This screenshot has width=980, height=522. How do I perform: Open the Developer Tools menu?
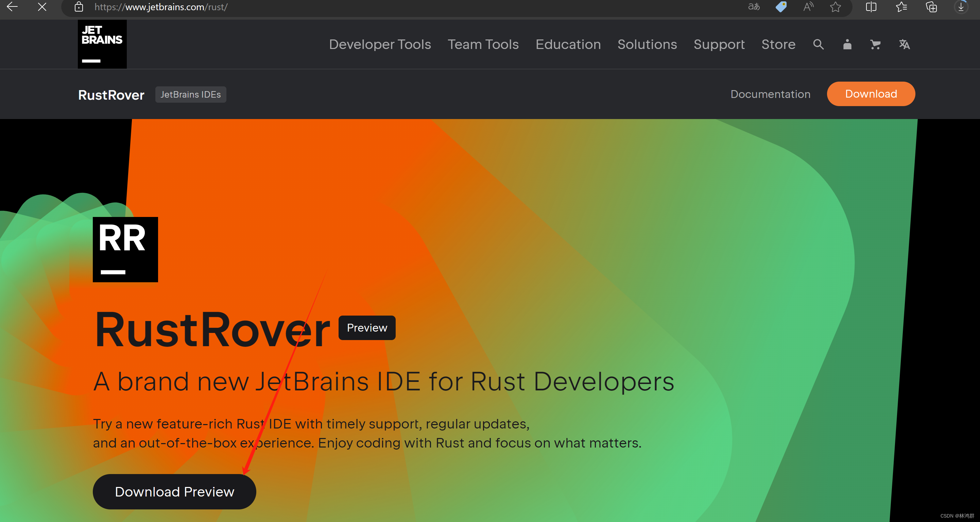click(x=380, y=45)
